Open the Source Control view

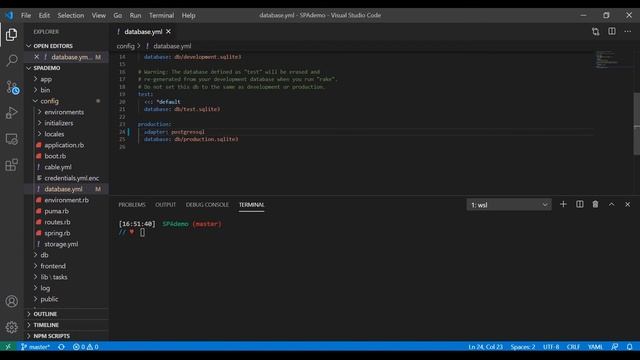(11, 87)
